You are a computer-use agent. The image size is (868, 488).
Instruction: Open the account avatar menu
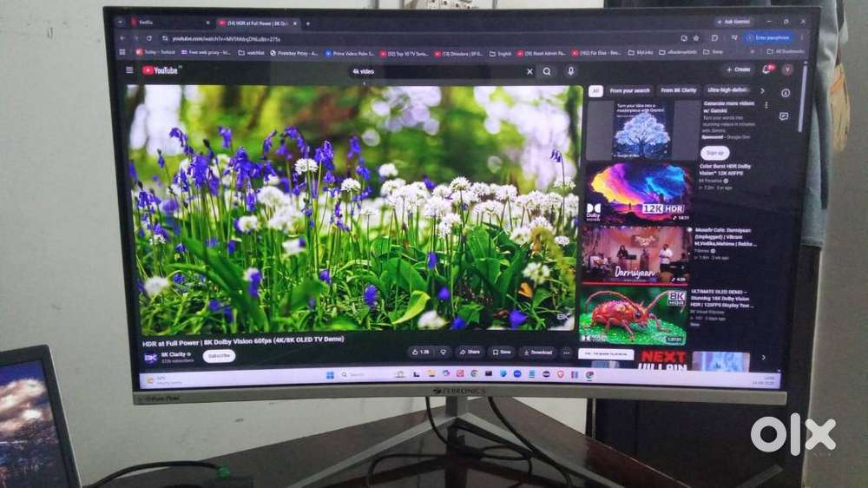[x=787, y=69]
